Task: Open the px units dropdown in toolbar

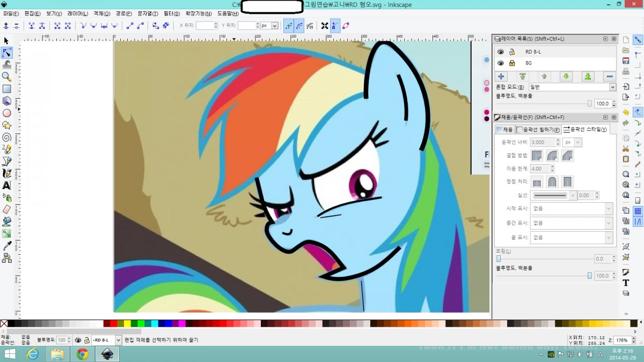Action: click(269, 25)
